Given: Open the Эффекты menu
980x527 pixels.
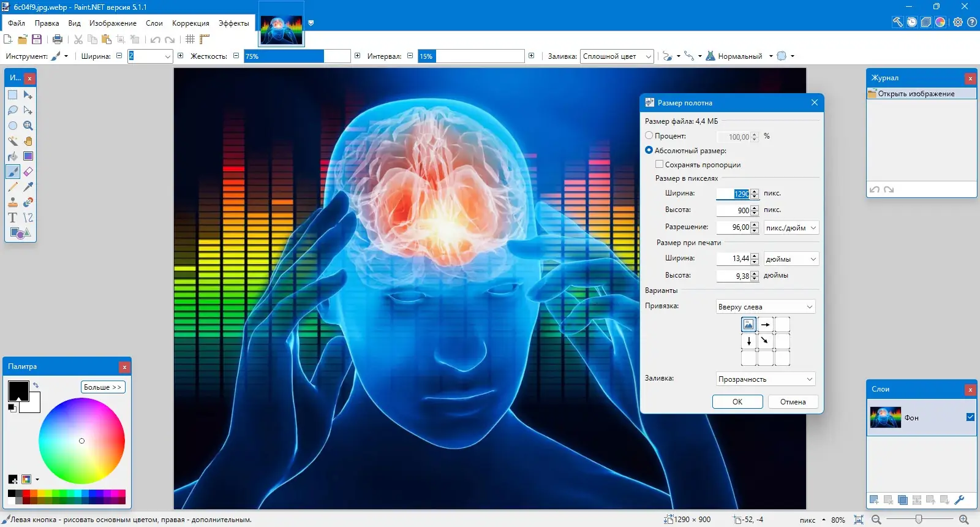Looking at the screenshot, I should (233, 23).
